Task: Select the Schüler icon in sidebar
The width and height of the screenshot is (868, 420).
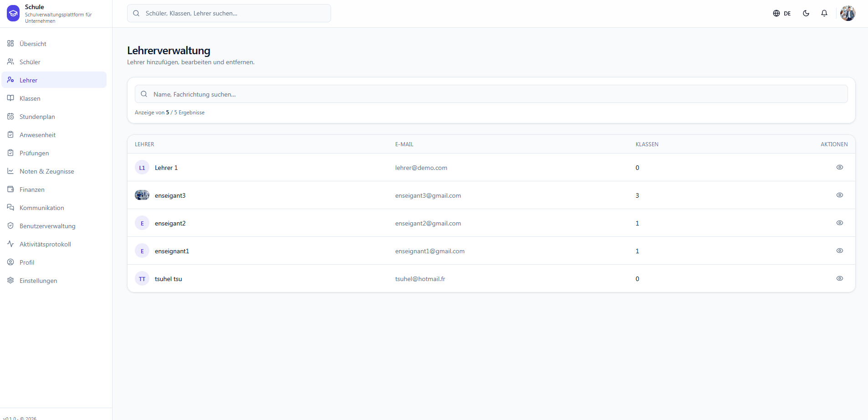Action: coord(10,61)
